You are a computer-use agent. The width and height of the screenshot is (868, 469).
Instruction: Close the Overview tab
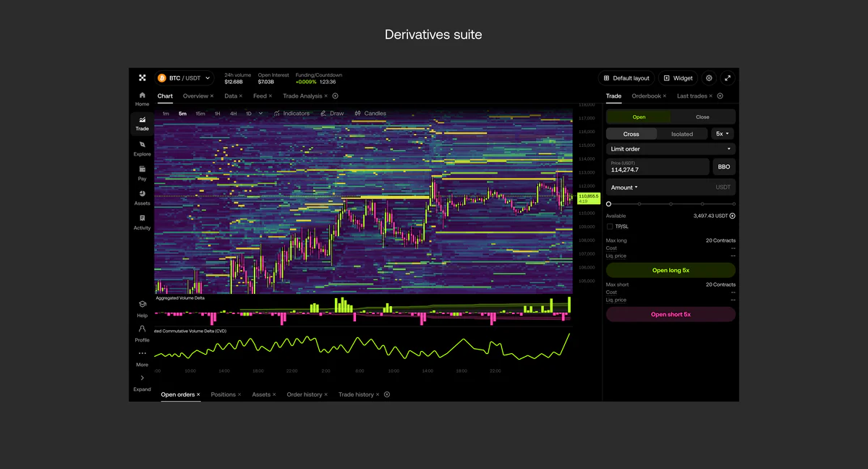tap(212, 96)
